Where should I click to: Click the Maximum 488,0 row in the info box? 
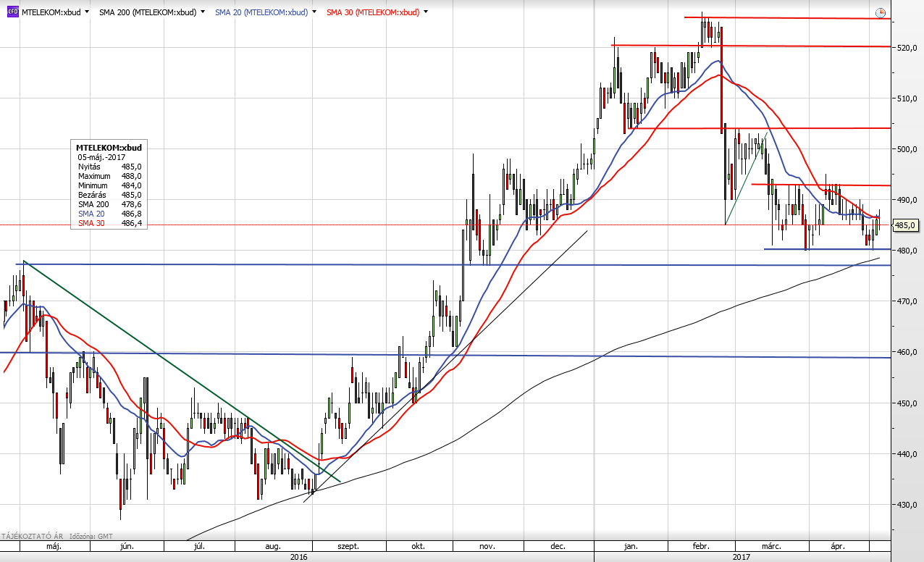[x=109, y=176]
